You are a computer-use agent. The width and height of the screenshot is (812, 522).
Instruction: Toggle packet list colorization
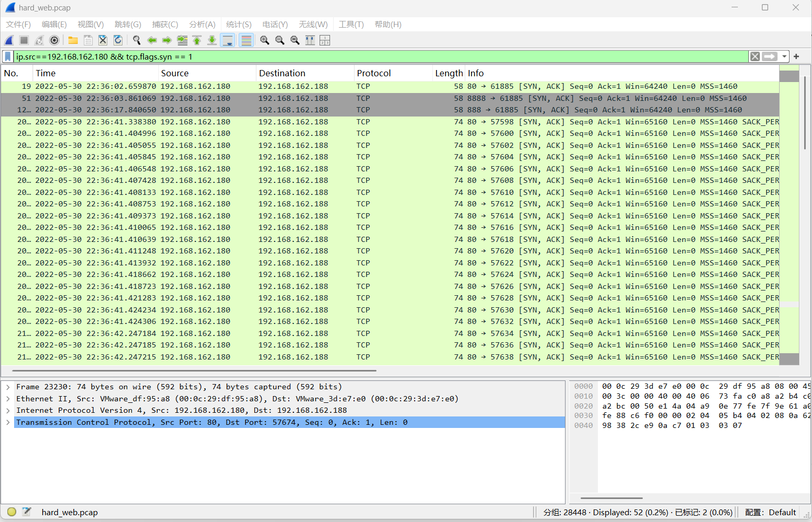[246, 40]
